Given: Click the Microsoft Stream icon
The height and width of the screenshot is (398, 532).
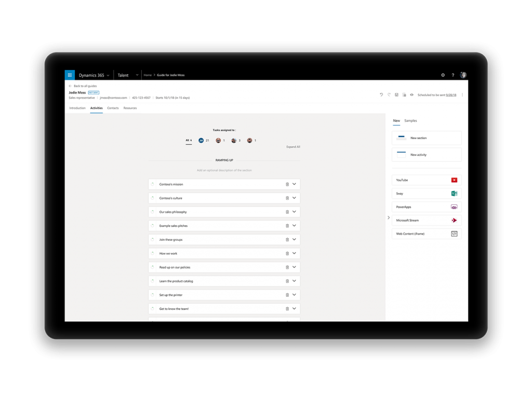Looking at the screenshot, I should pos(455,220).
